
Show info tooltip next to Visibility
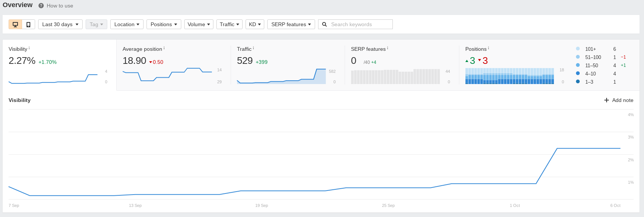[29, 48]
